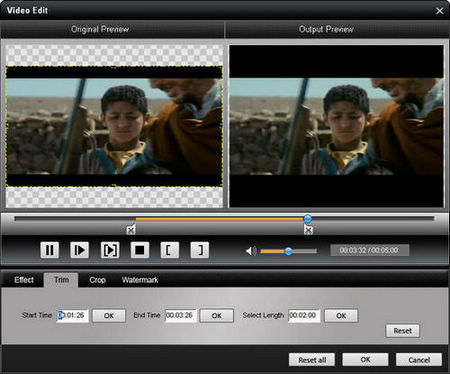This screenshot has height=374, width=450.
Task: Switch to the Effect tab
Action: pos(24,280)
